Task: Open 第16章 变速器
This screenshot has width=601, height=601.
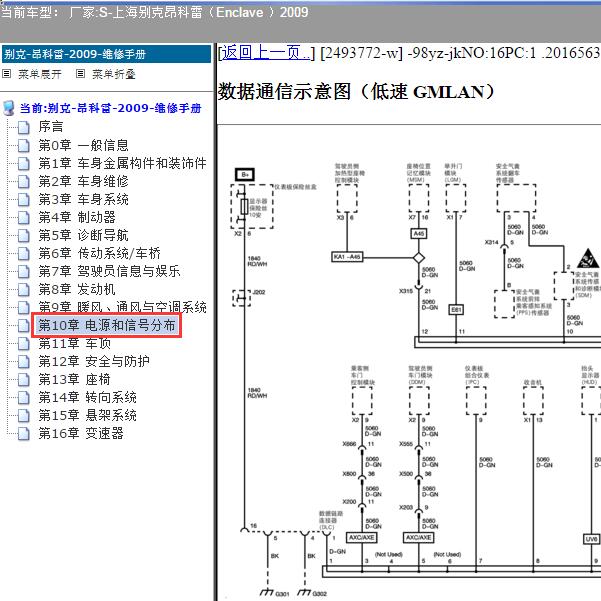Action: pos(81,433)
